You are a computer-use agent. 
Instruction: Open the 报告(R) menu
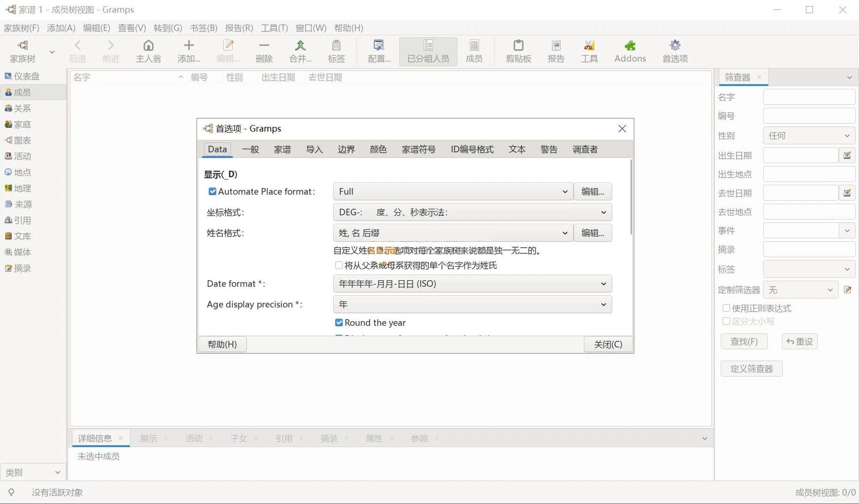239,28
